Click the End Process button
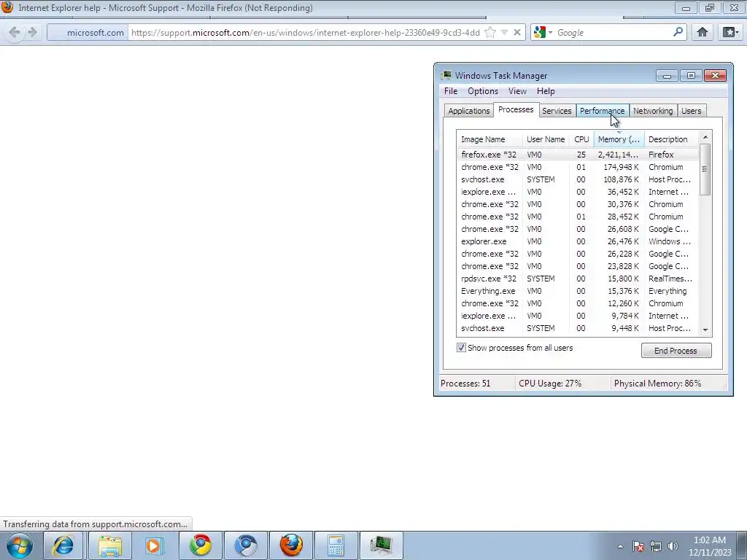Screen dimensions: 747x560 pos(676,351)
